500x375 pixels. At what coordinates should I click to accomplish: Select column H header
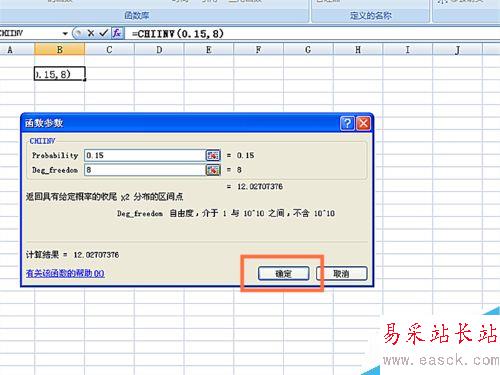tap(358, 50)
